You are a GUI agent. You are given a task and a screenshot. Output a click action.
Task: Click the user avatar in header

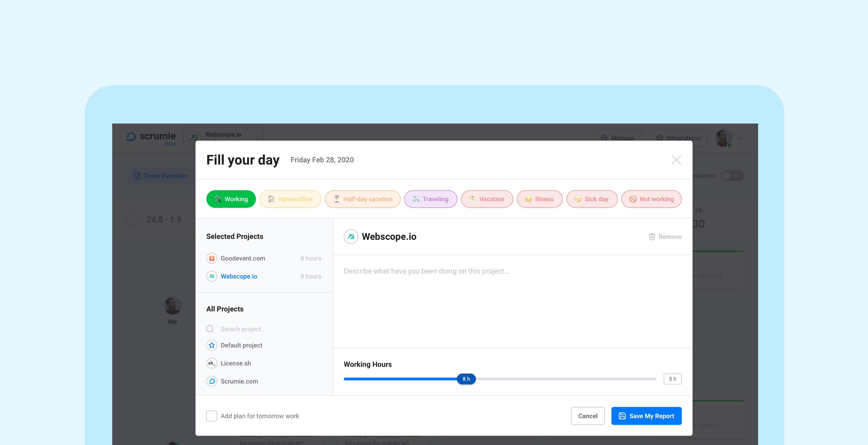(x=723, y=138)
